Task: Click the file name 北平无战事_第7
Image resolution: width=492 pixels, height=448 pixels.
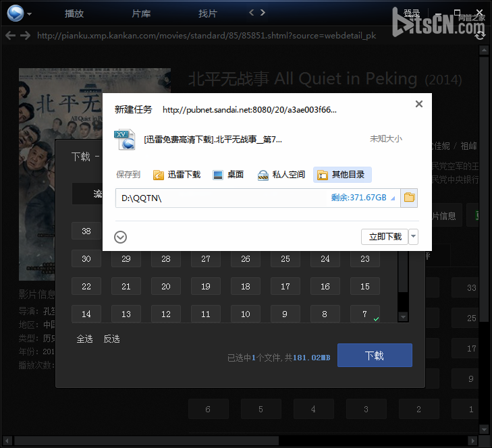Action: 213,139
